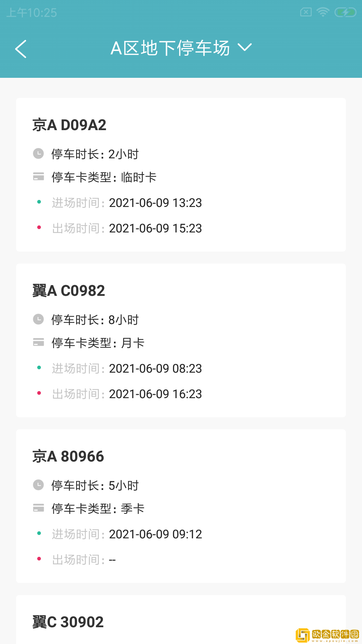Tap the back arrow icon

(21, 49)
